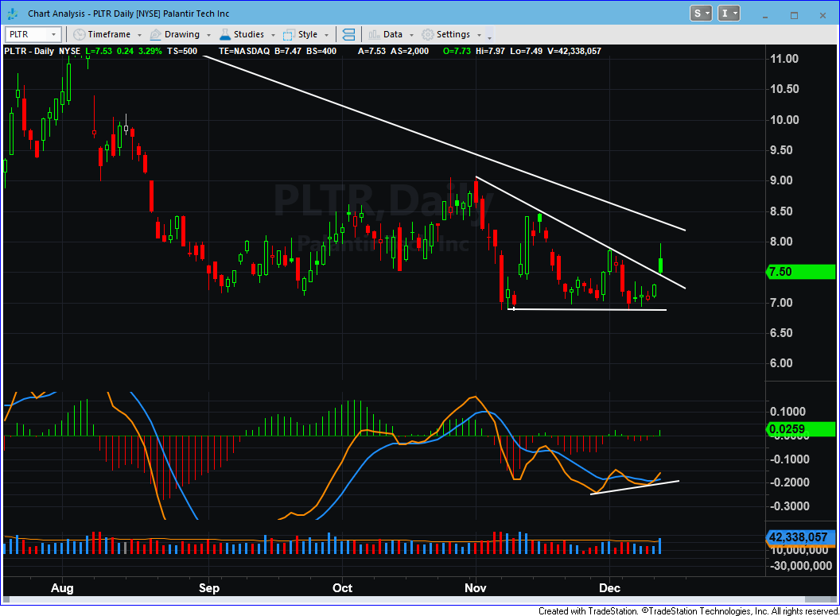Click the green 0.0259 MACD value marker

tap(801, 428)
